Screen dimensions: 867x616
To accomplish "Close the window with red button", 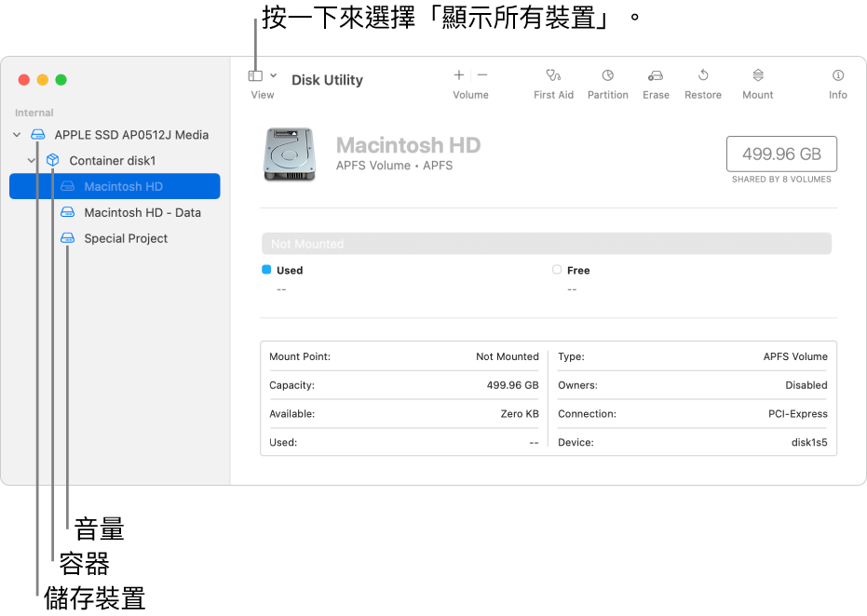I will 24,80.
